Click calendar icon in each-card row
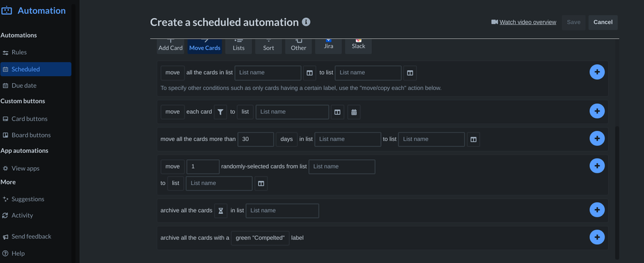This screenshot has width=644, height=263. (354, 112)
